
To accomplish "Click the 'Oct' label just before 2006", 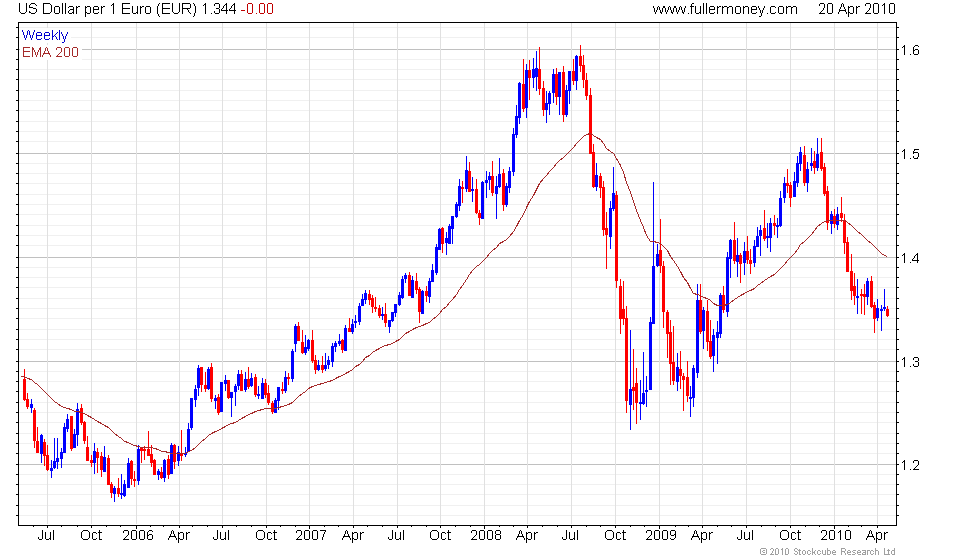I will pos(91,536).
